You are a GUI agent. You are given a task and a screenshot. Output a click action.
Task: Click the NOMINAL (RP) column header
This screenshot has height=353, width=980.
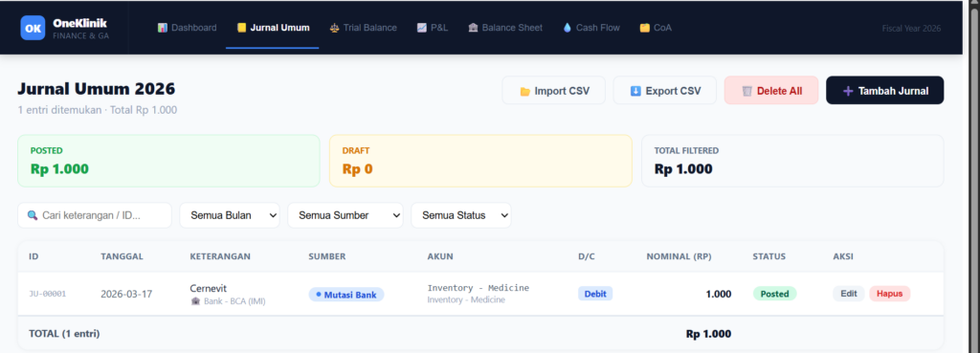679,256
